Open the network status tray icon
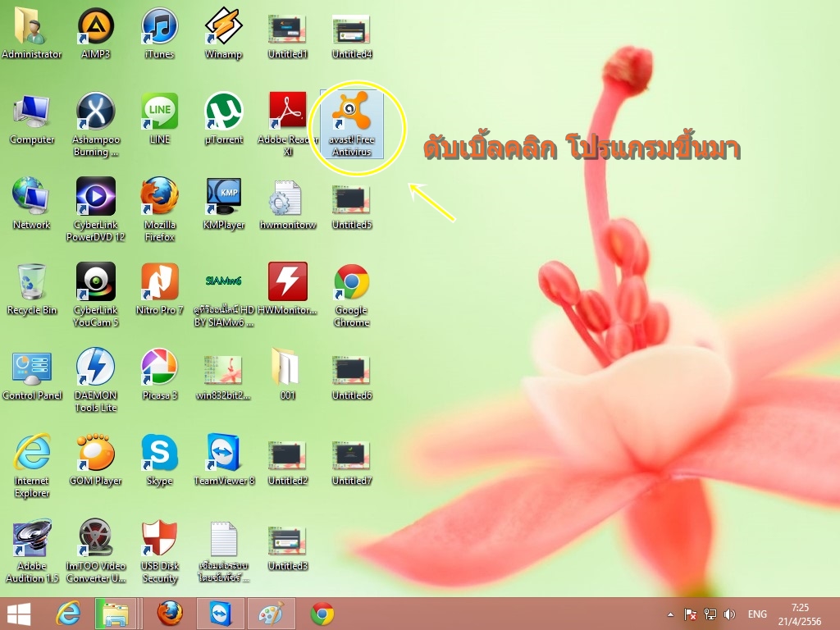Image resolution: width=840 pixels, height=630 pixels. tap(710, 614)
